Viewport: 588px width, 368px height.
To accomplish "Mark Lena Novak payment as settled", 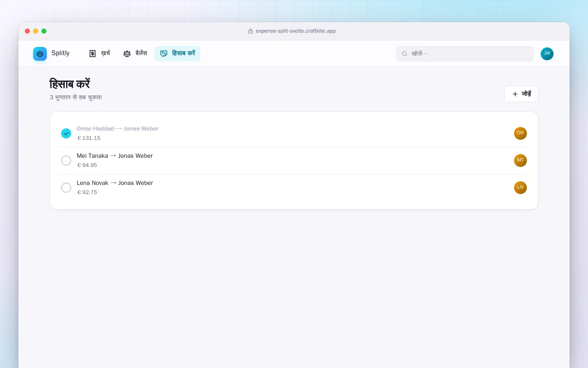I will 66,188.
